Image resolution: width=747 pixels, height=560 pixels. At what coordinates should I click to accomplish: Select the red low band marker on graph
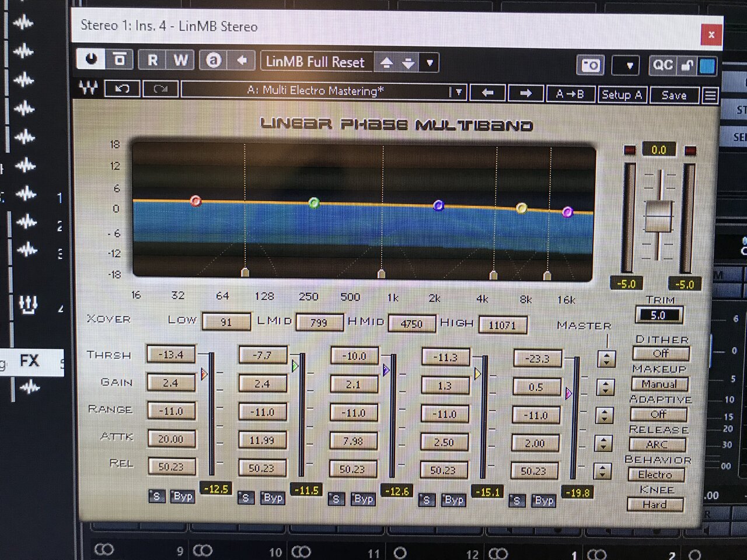(x=196, y=201)
